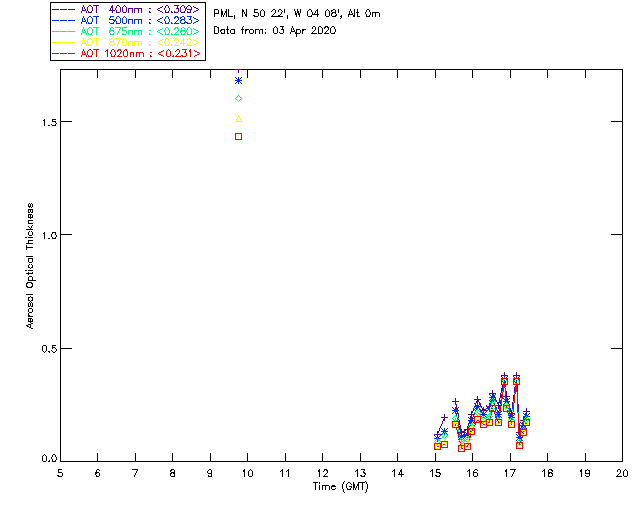Click the 10 tick label on time axis

click(247, 473)
